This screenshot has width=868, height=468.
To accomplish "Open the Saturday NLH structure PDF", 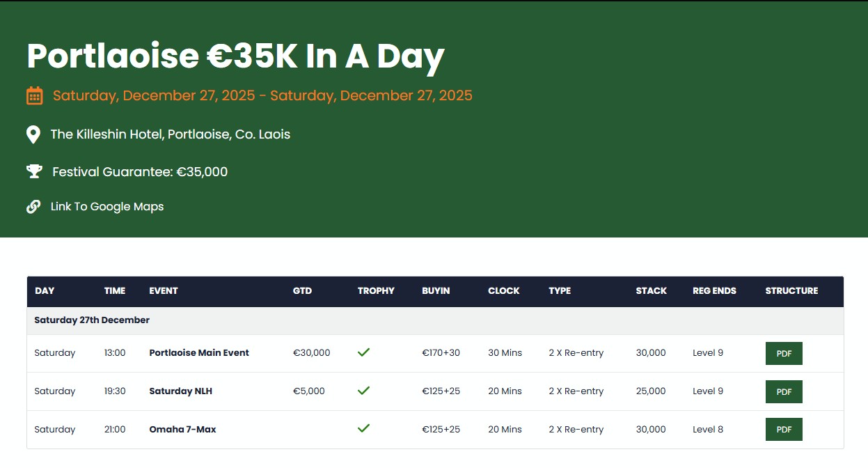I will tap(784, 391).
